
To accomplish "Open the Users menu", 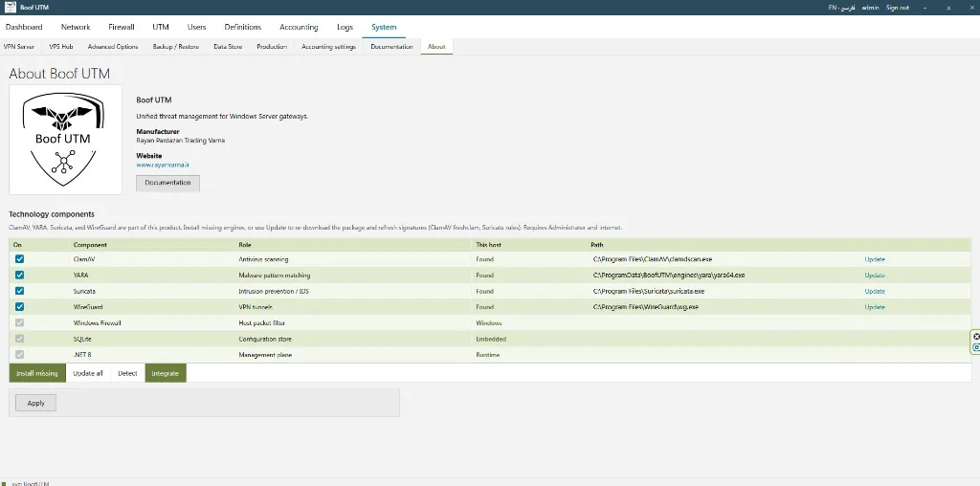I will [197, 27].
